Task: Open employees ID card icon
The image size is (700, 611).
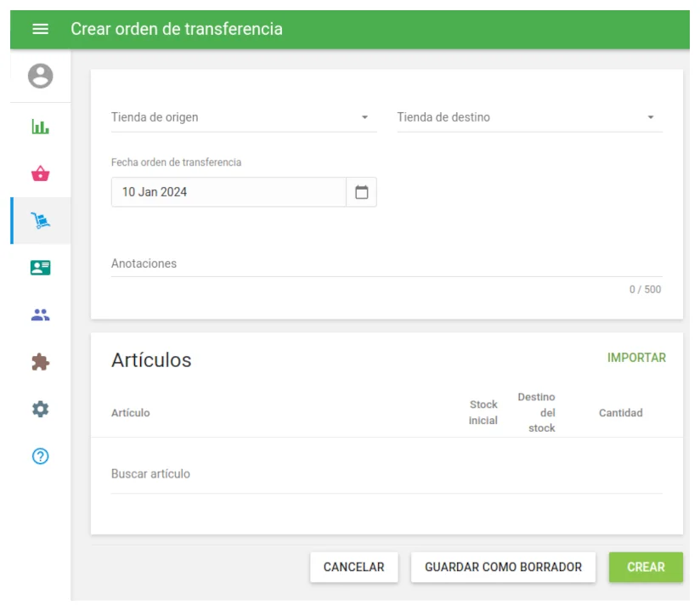Action: [40, 268]
